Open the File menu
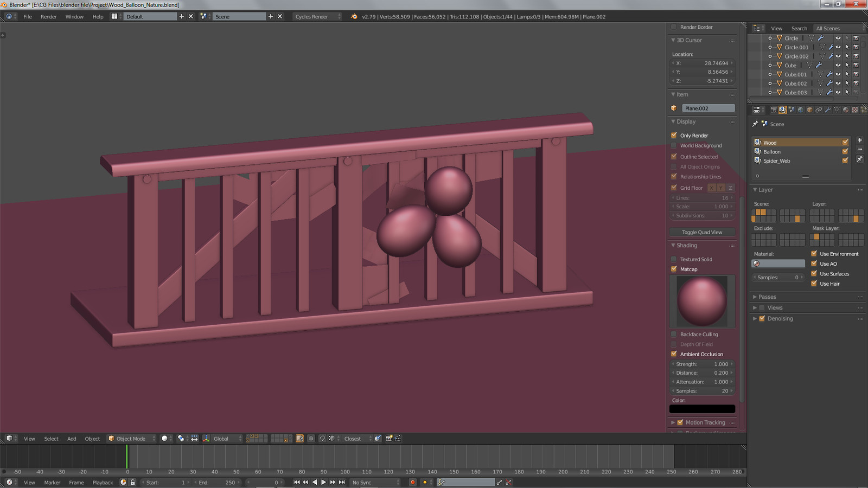Image resolution: width=868 pixels, height=488 pixels. pos(28,16)
